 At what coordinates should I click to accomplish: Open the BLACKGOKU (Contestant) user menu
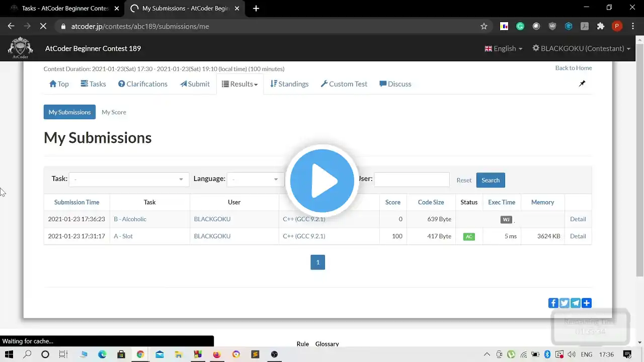(581, 48)
